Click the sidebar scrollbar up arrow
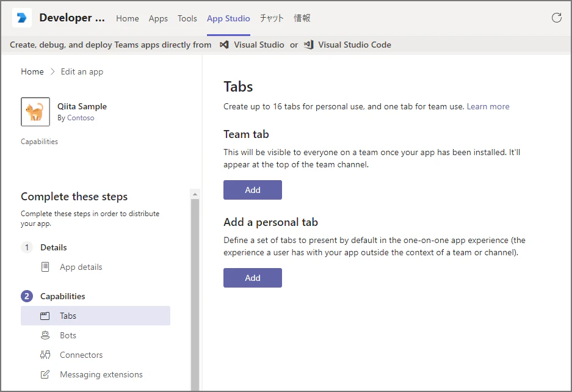Screen dimensions: 572x392 coord(195,194)
